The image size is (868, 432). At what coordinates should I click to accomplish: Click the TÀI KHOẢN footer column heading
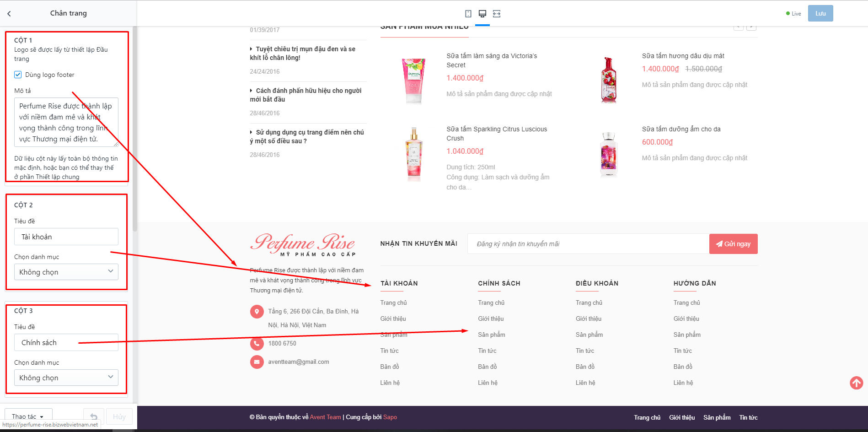399,283
